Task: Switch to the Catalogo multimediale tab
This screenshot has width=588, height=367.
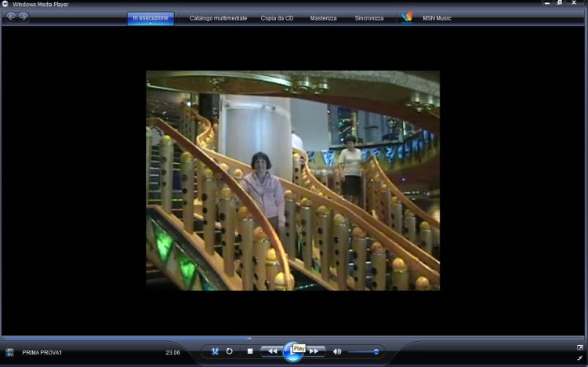Action: pyautogui.click(x=217, y=18)
